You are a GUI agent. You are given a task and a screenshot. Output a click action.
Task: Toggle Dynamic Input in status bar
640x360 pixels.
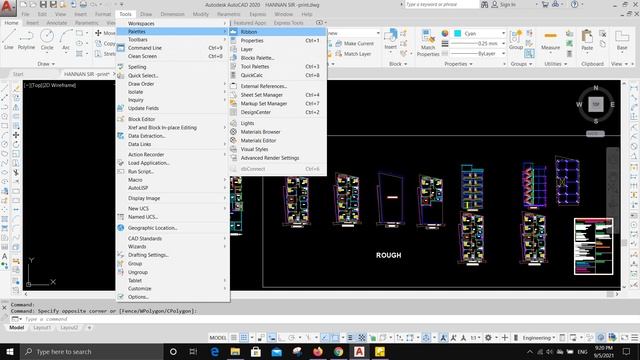click(271, 338)
